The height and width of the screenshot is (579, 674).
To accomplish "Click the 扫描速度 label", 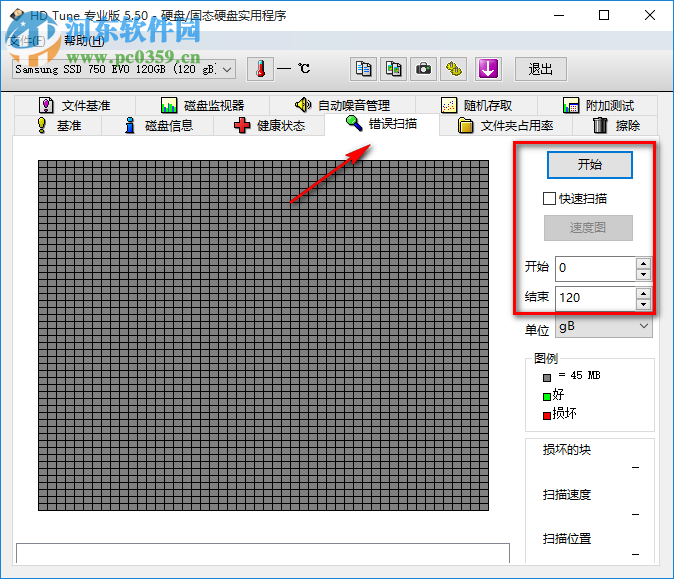I will (567, 495).
